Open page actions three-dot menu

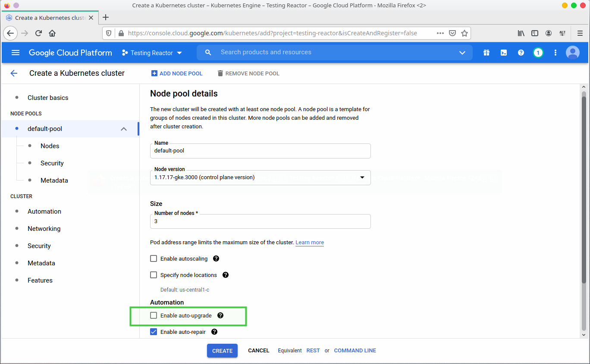coord(440,33)
